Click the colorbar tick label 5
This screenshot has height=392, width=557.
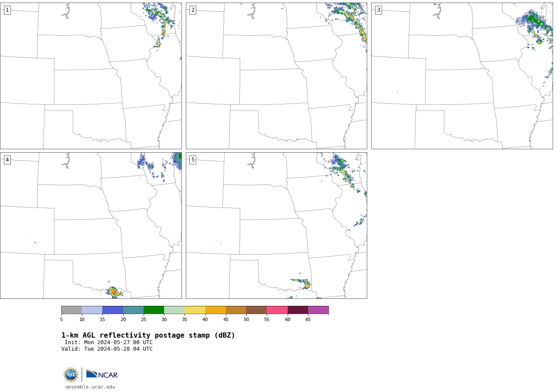61,320
